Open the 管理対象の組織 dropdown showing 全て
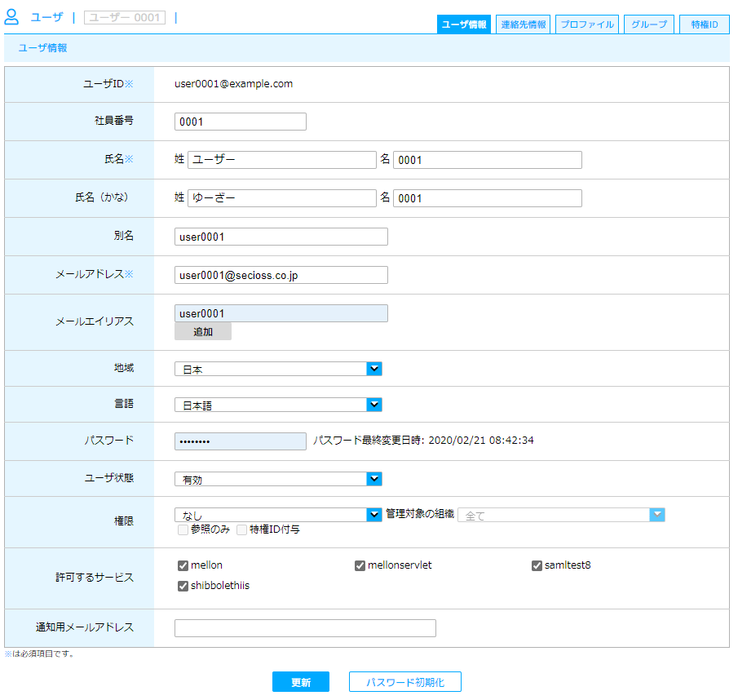This screenshot has height=700, width=738. (561, 515)
